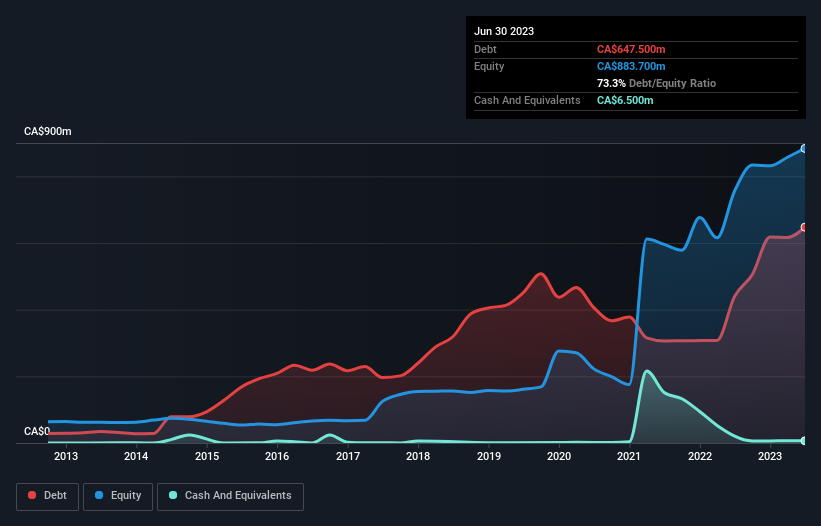This screenshot has width=821, height=526.
Task: Click the Jun 30 2023 tooltip date
Action: click(x=504, y=31)
